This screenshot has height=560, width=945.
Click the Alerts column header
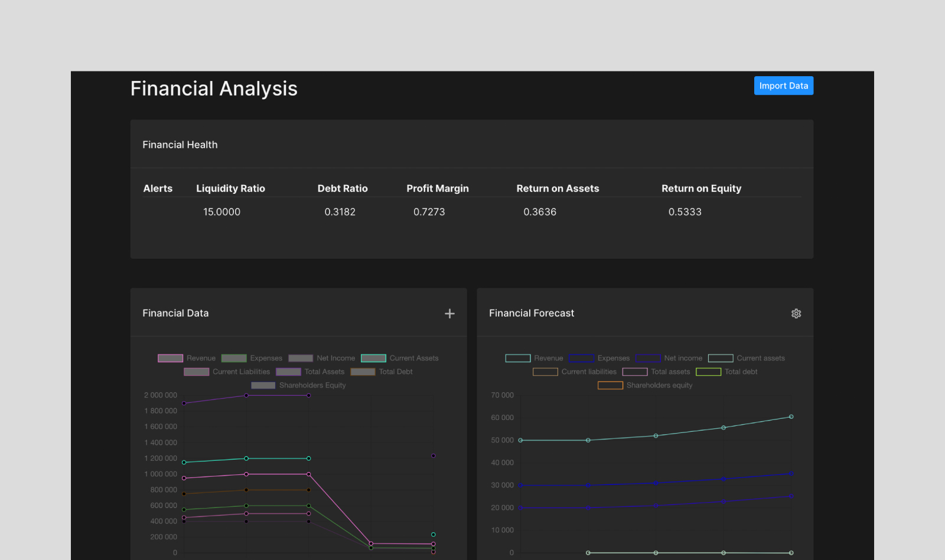tap(158, 188)
